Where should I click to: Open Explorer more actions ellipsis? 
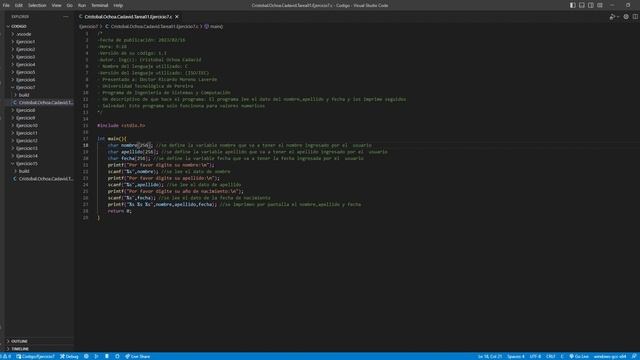pos(66,17)
